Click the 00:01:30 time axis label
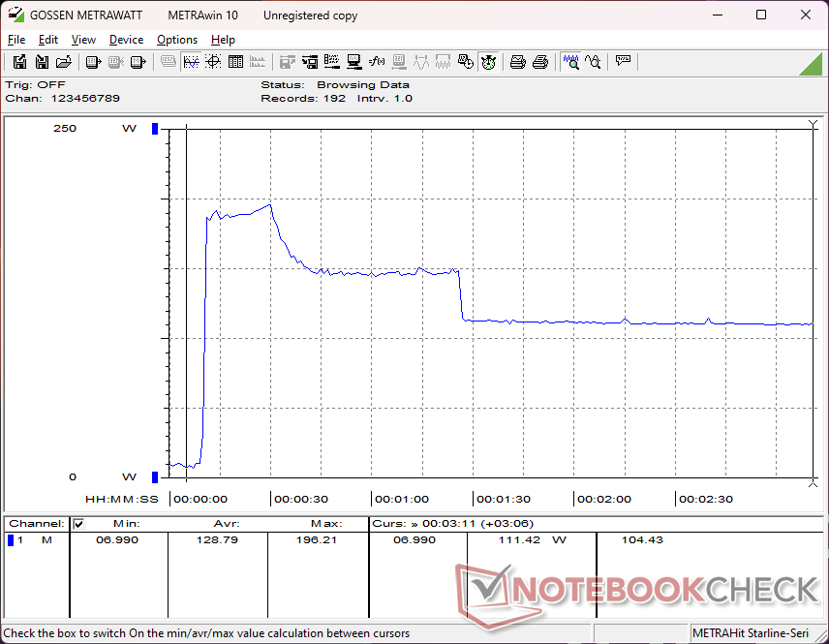 [x=504, y=499]
